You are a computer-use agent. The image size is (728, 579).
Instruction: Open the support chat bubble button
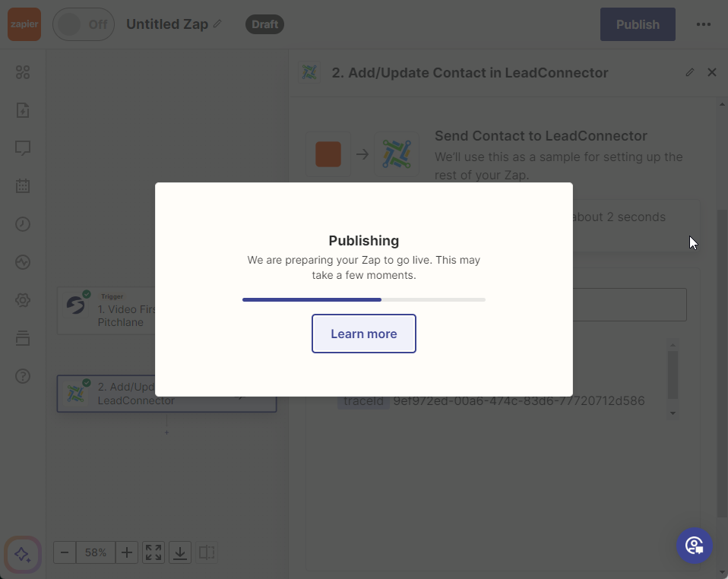695,545
